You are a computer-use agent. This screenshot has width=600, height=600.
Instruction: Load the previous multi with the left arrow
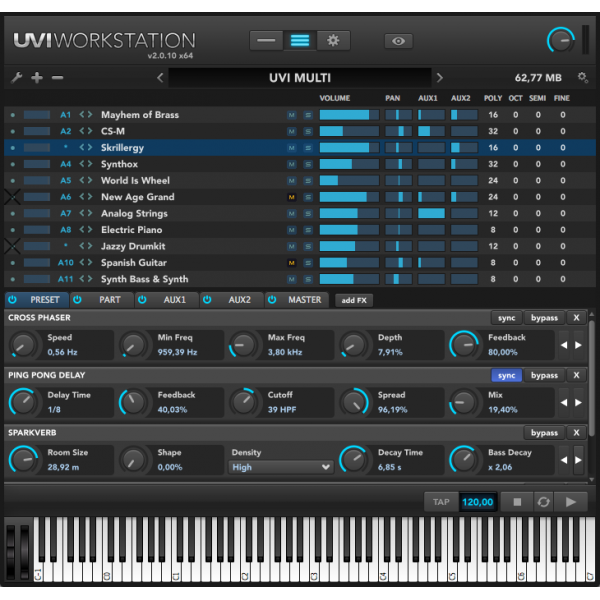(160, 78)
